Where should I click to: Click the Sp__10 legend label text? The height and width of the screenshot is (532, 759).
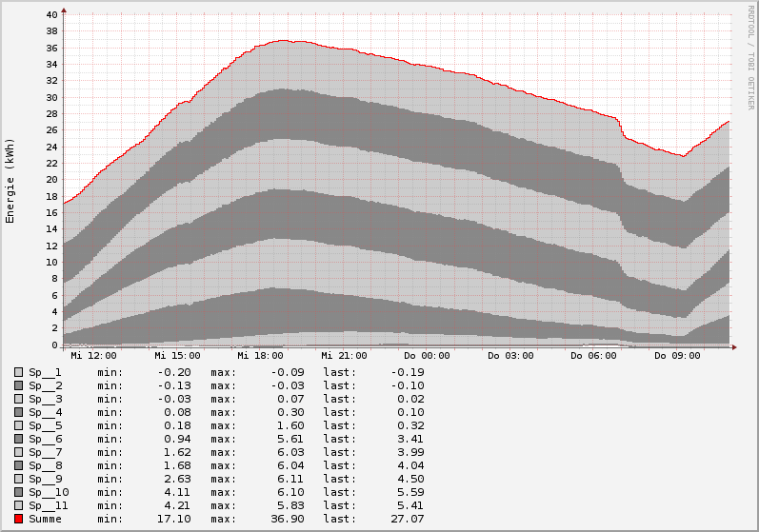click(49, 492)
